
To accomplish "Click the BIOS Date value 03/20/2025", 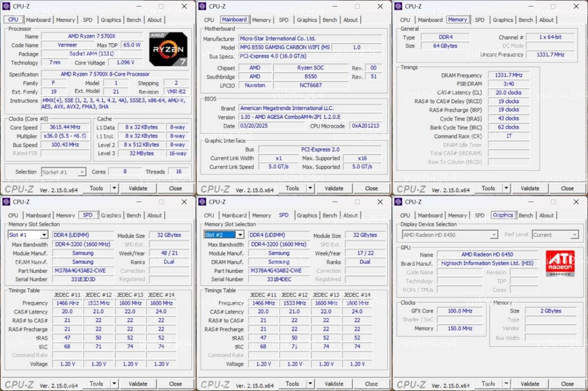I will tap(271, 126).
